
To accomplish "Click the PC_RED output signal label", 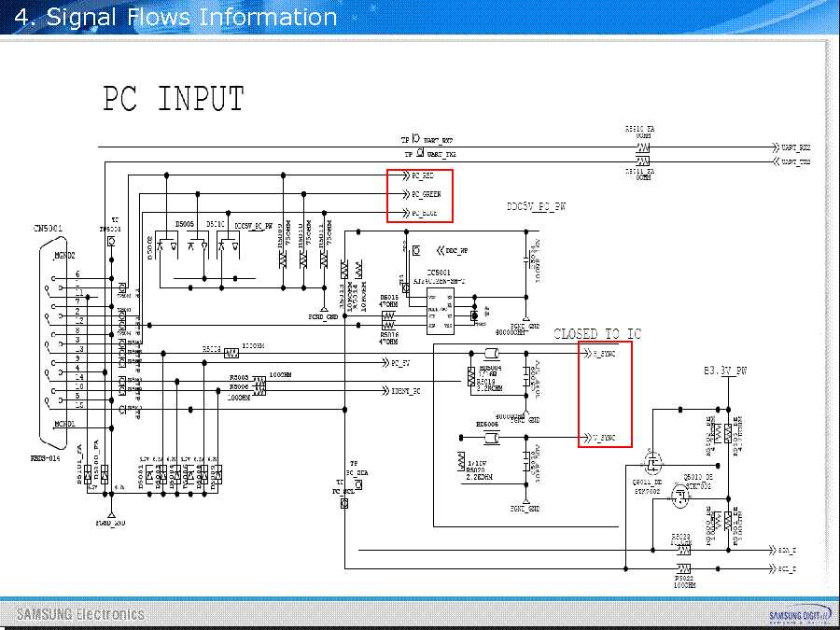I will coord(423,175).
